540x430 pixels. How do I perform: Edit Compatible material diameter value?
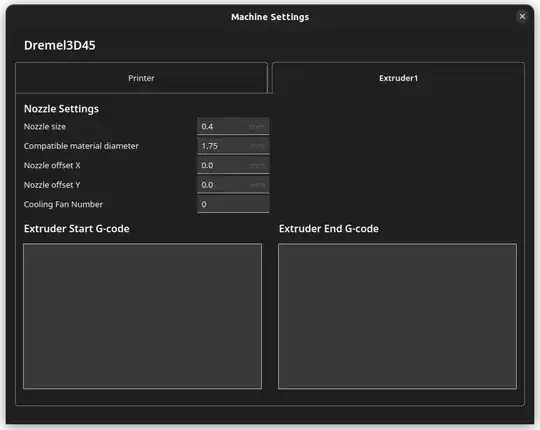coord(233,146)
